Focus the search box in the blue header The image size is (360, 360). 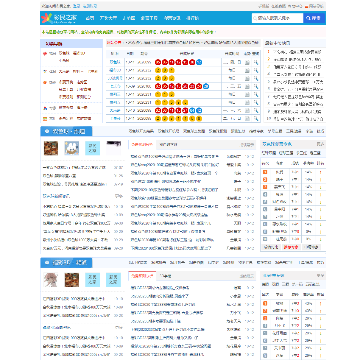277,18
